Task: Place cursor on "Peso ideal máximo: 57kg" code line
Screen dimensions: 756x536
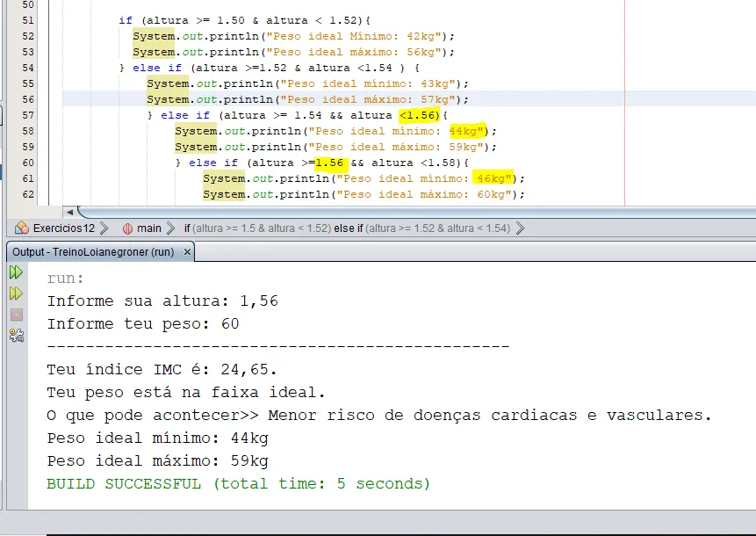Action: [x=307, y=100]
